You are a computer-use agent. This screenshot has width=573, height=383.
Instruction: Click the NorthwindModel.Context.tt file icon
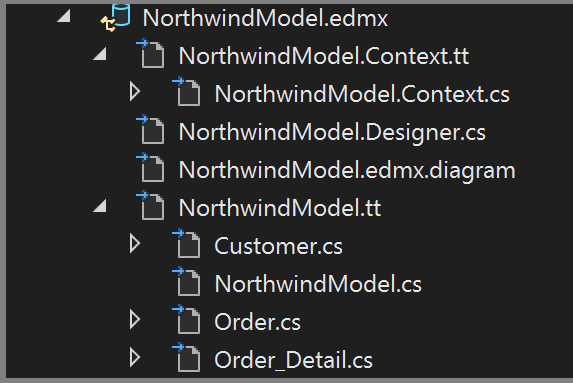[150, 54]
